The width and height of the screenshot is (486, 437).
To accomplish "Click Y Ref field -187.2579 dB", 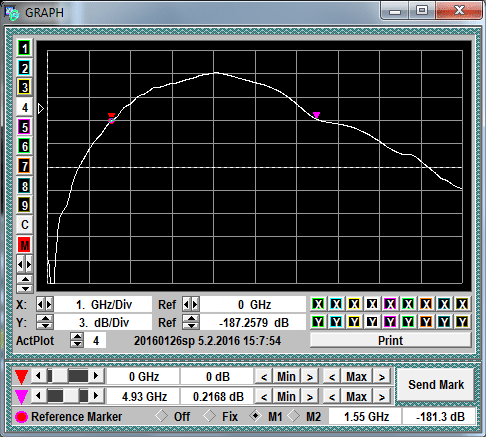I will pyautogui.click(x=253, y=322).
